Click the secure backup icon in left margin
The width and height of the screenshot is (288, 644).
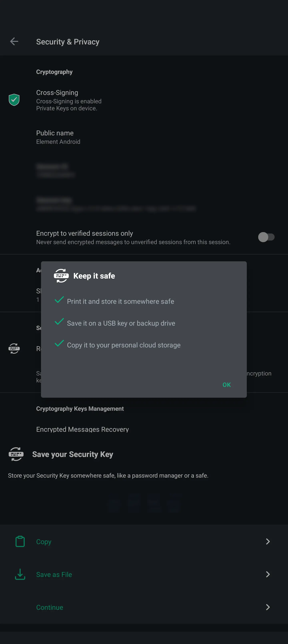[14, 348]
